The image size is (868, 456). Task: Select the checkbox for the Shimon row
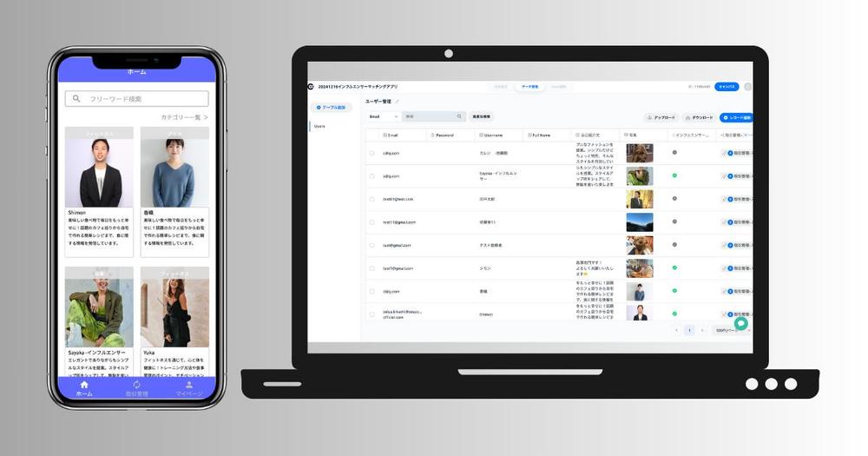point(372,314)
